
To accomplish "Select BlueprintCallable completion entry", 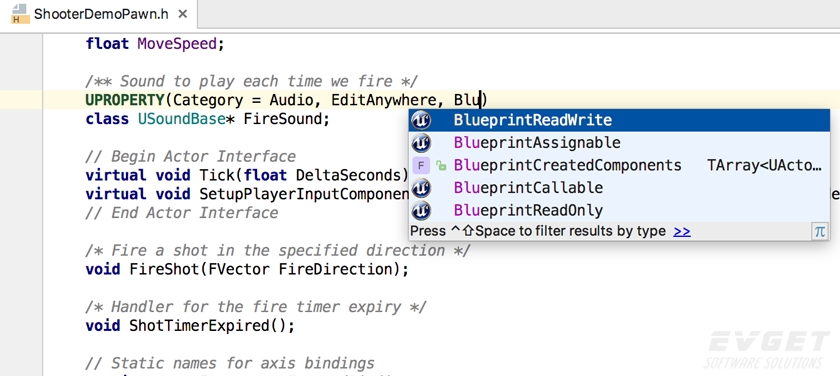I will coord(619,188).
